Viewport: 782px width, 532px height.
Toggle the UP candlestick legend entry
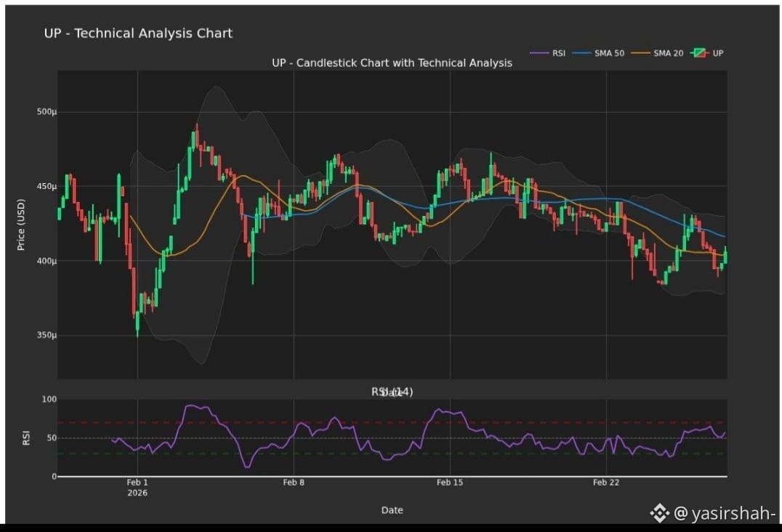(706, 53)
